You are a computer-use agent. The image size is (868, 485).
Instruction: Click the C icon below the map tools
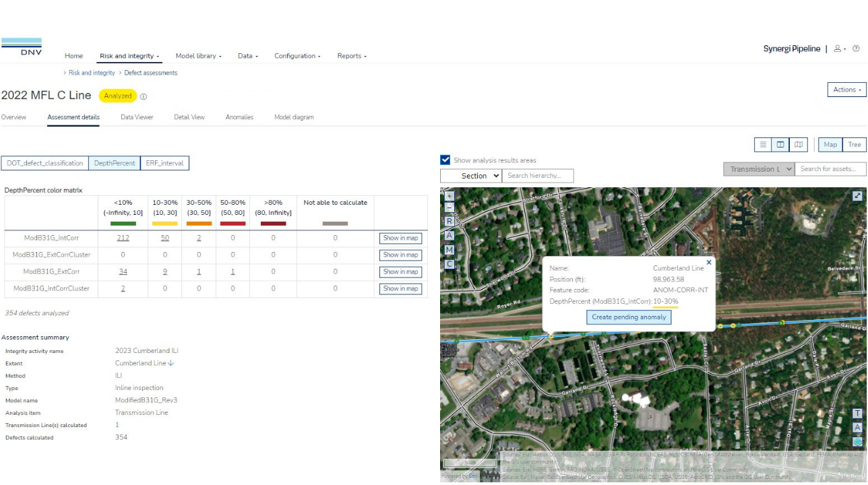(449, 264)
